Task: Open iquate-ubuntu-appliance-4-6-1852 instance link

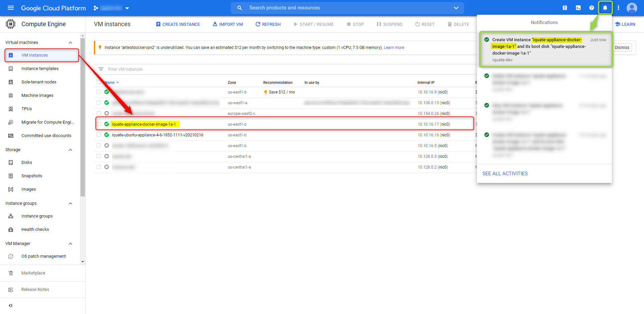Action: (158, 135)
